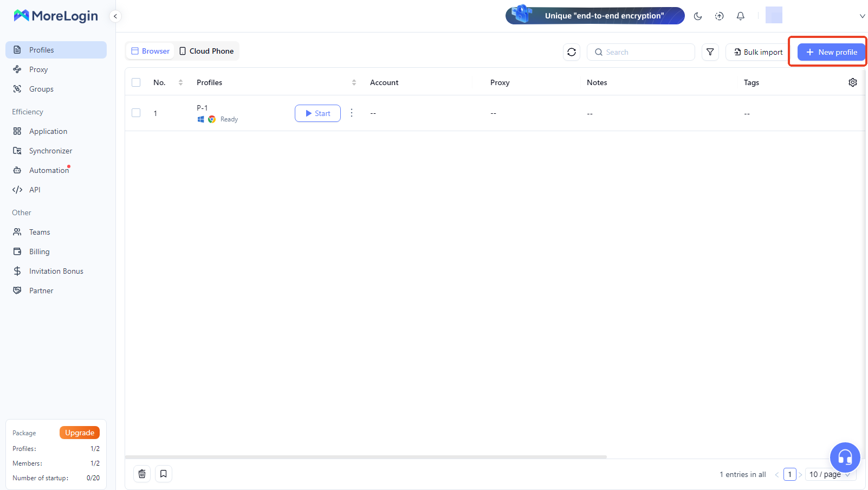
Task: Check the box for profile P-1
Action: click(x=136, y=113)
